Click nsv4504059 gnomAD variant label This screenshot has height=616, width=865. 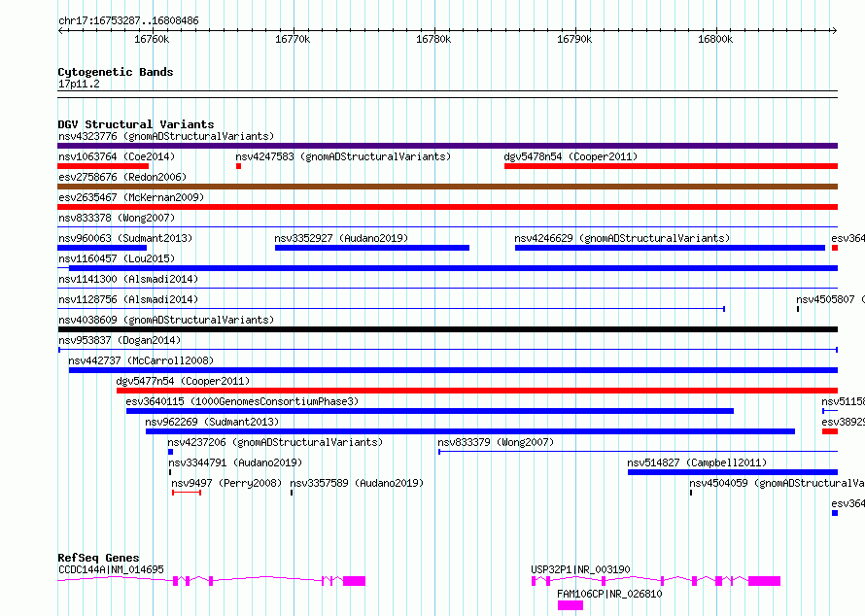point(777,483)
